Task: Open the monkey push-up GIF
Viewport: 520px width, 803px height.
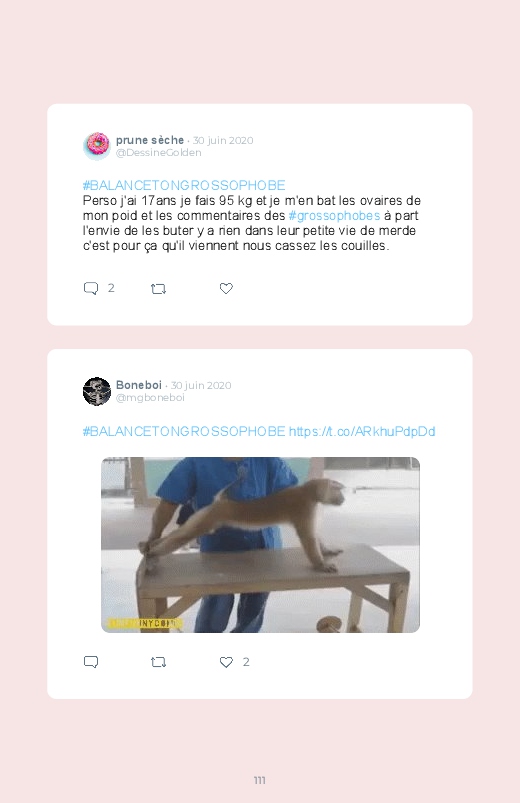Action: point(260,545)
